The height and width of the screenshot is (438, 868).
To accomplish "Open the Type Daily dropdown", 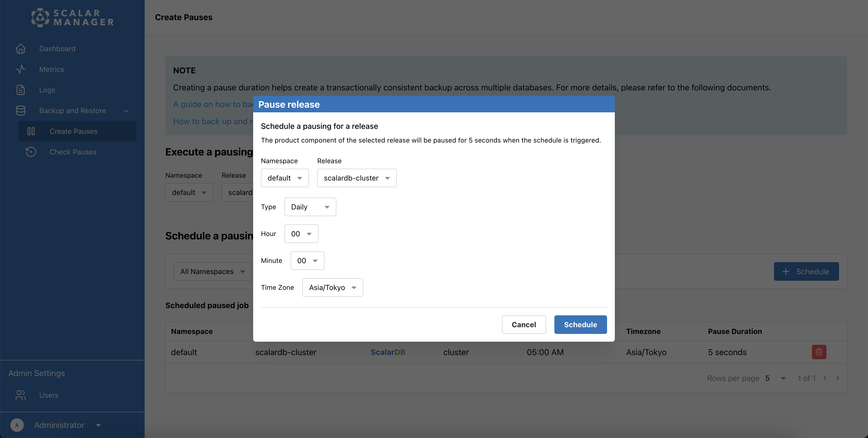I will point(310,207).
